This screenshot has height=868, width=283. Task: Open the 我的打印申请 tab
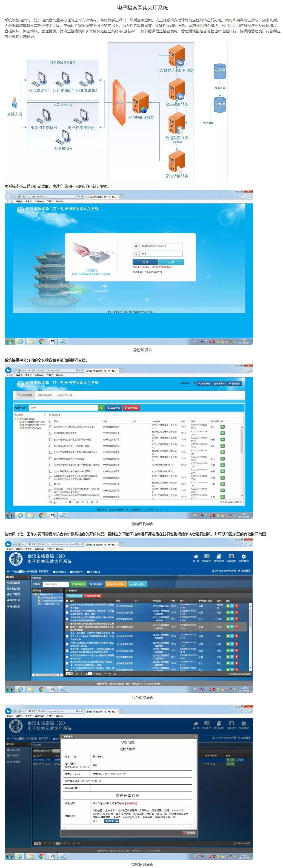coord(64,395)
